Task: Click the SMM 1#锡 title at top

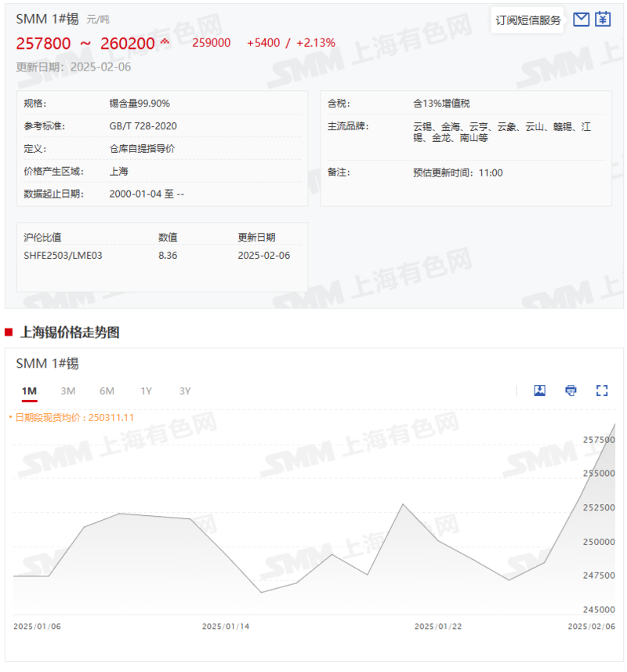Action: 47,19
